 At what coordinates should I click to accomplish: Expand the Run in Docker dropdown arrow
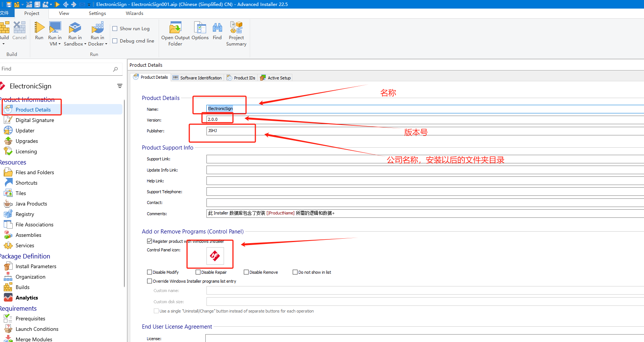click(106, 44)
